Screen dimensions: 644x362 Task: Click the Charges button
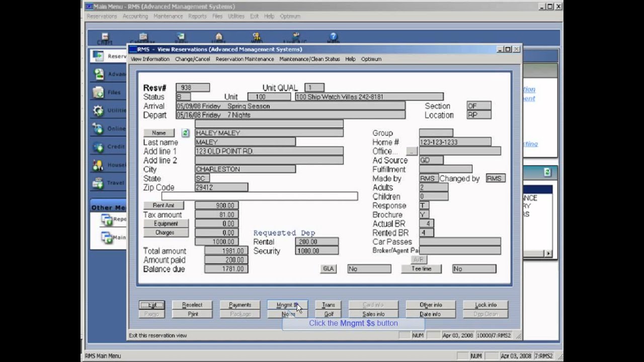166,233
